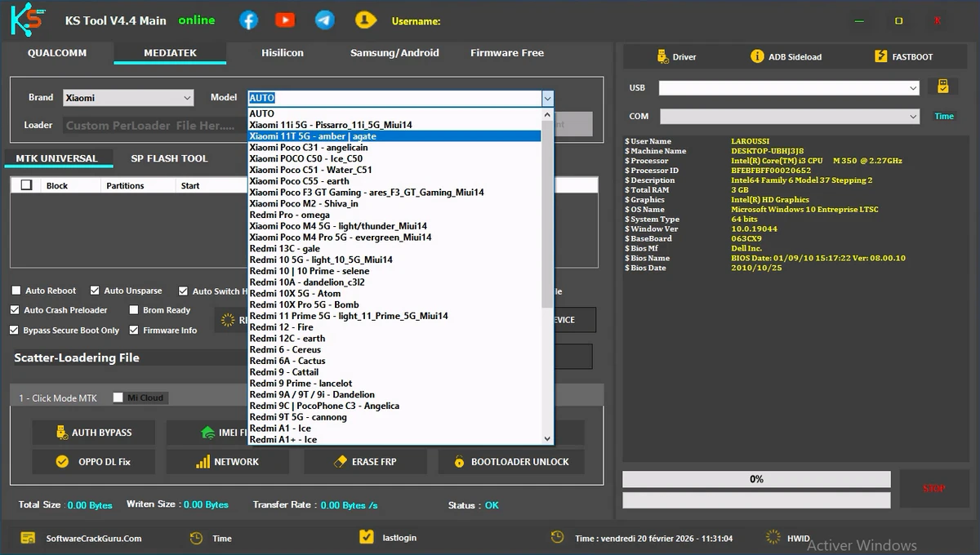Click the yellow user account icon

click(x=365, y=20)
